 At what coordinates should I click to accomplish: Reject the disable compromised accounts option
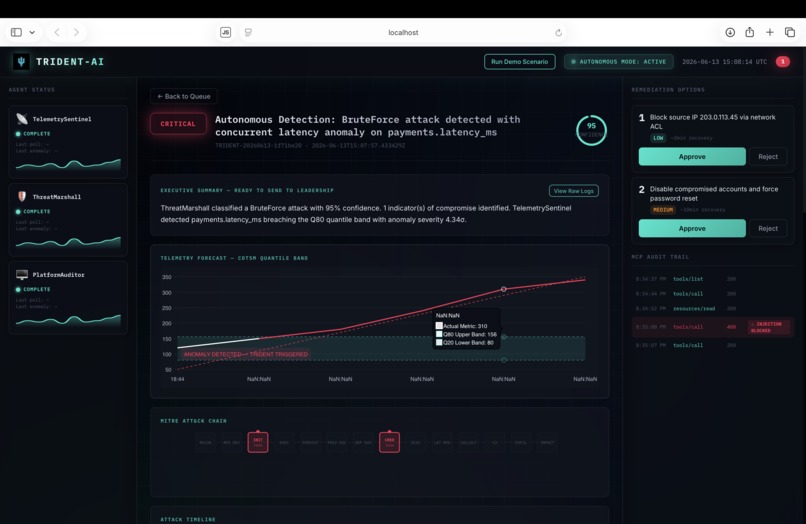pyautogui.click(x=767, y=228)
